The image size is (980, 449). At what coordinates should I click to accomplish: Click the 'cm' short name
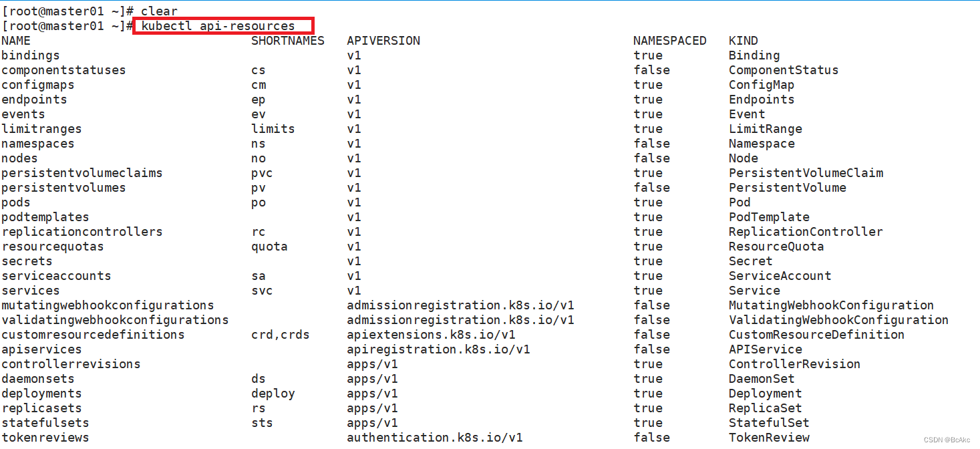tap(259, 85)
